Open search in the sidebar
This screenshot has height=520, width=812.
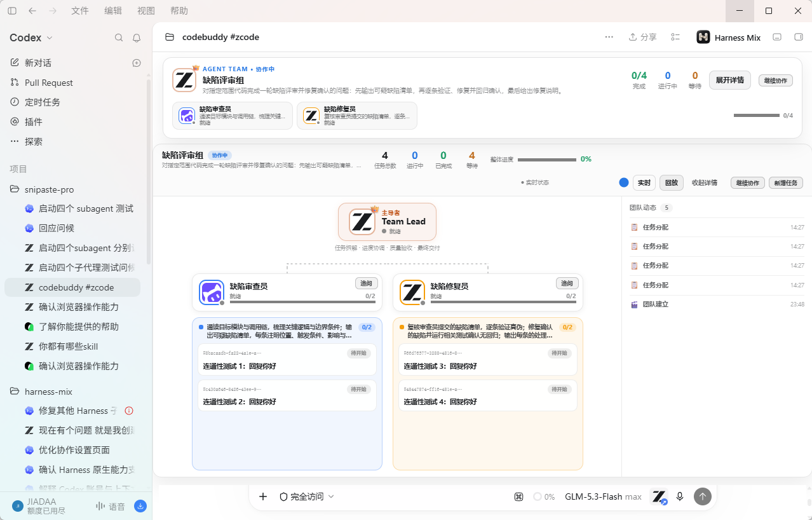tap(119, 38)
